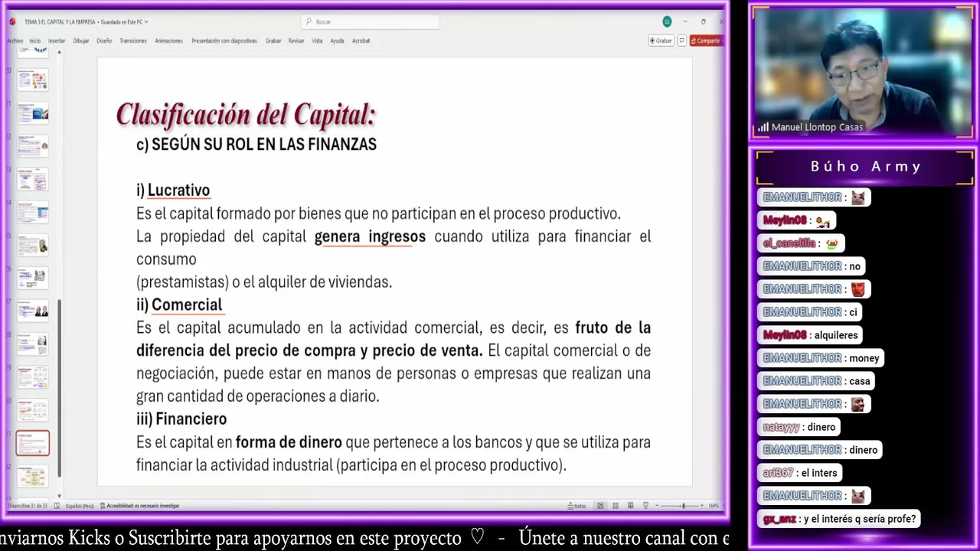
Task: Open the comments pane icon
Action: (x=681, y=41)
